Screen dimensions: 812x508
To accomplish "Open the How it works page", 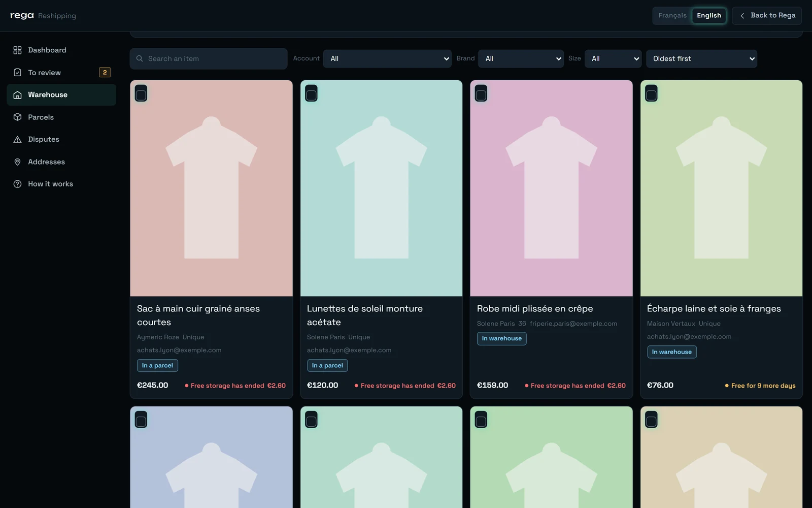I will 61,184.
